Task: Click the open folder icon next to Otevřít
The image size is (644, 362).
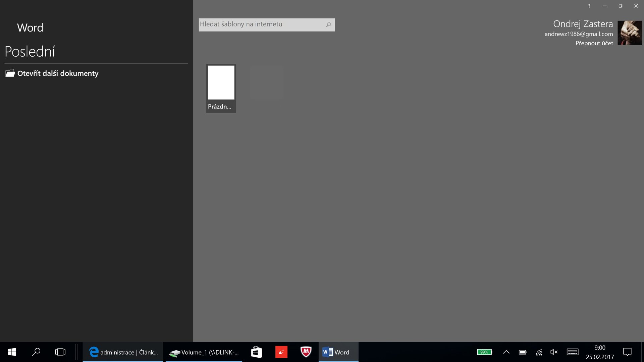Action: 9,73
